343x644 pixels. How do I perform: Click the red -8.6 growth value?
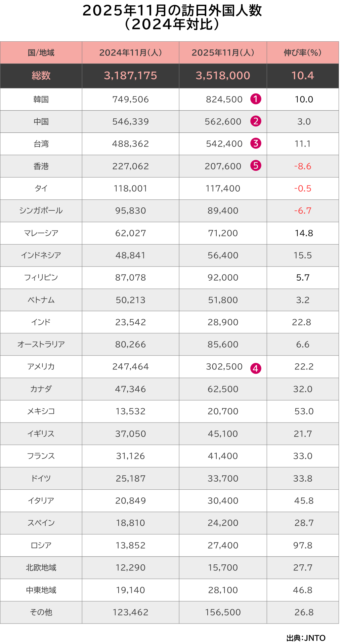point(302,166)
